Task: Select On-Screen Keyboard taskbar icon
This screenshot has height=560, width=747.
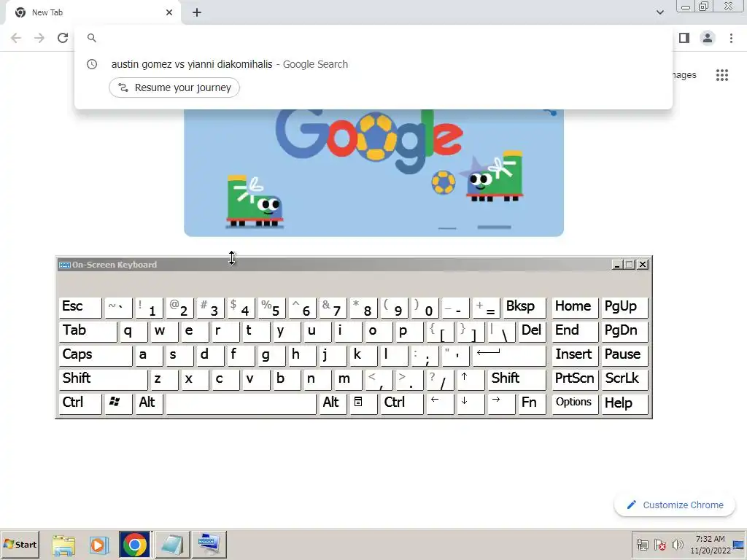Action: coord(209,544)
